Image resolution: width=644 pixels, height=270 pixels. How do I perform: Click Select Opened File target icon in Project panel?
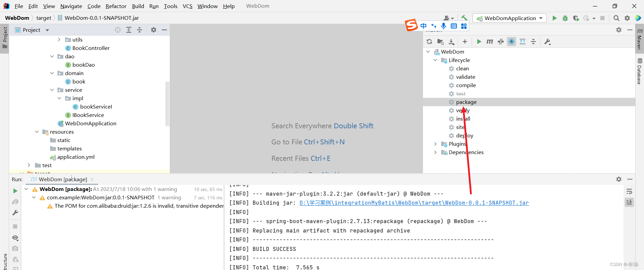tap(118, 30)
